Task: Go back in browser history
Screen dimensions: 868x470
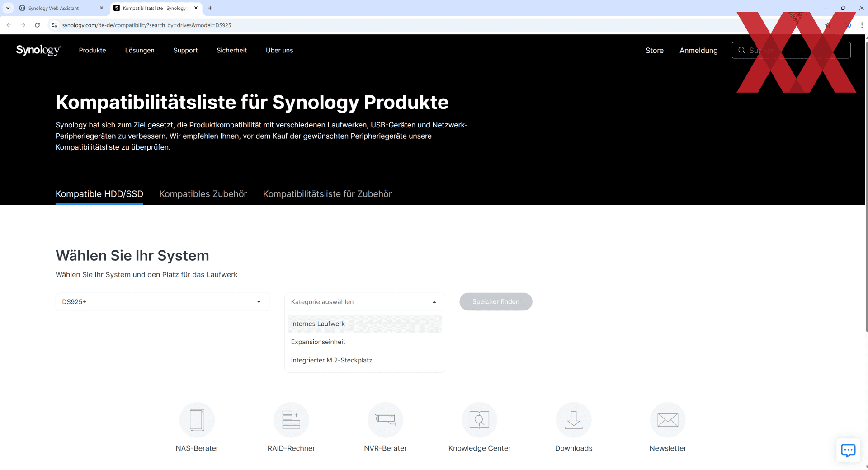Action: pos(9,25)
